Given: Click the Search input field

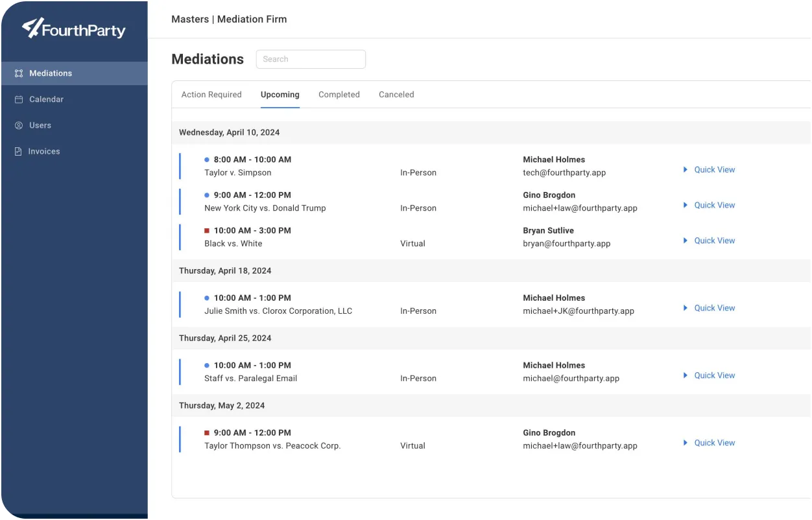Looking at the screenshot, I should click(x=311, y=59).
